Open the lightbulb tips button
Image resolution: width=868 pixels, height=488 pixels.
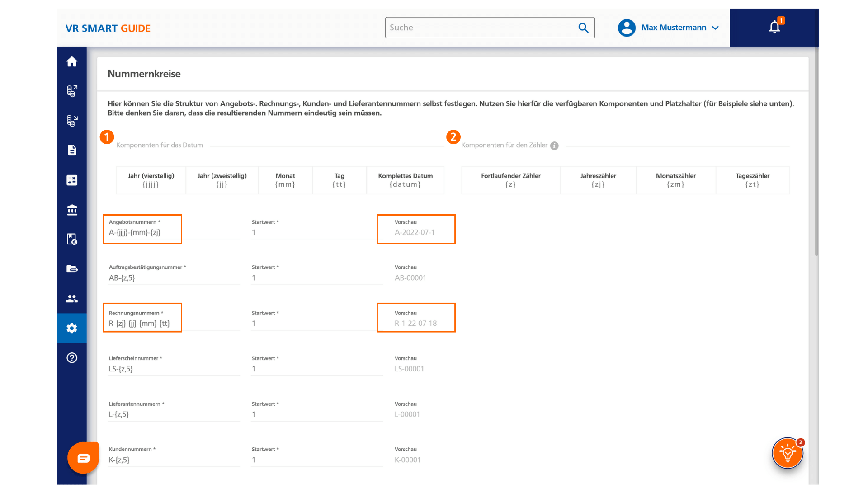788,453
